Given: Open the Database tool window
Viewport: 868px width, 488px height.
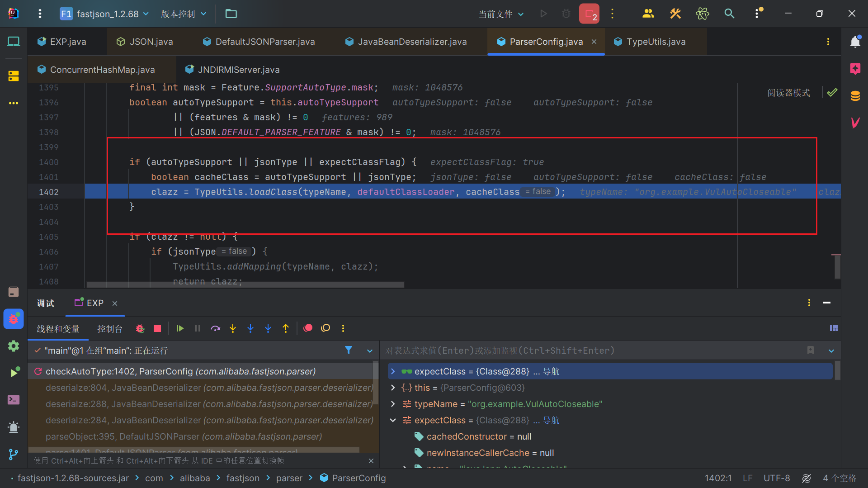Looking at the screenshot, I should (x=855, y=96).
